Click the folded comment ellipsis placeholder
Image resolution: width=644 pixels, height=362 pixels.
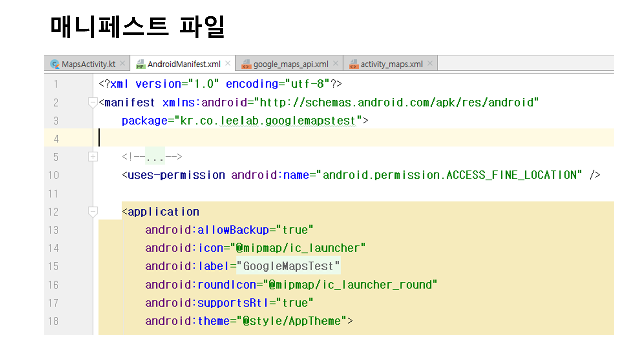[155, 157]
